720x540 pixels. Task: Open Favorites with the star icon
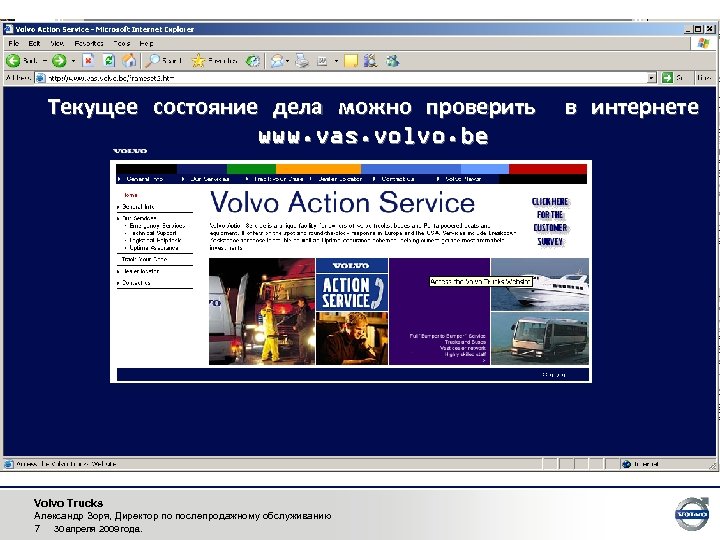click(198, 60)
